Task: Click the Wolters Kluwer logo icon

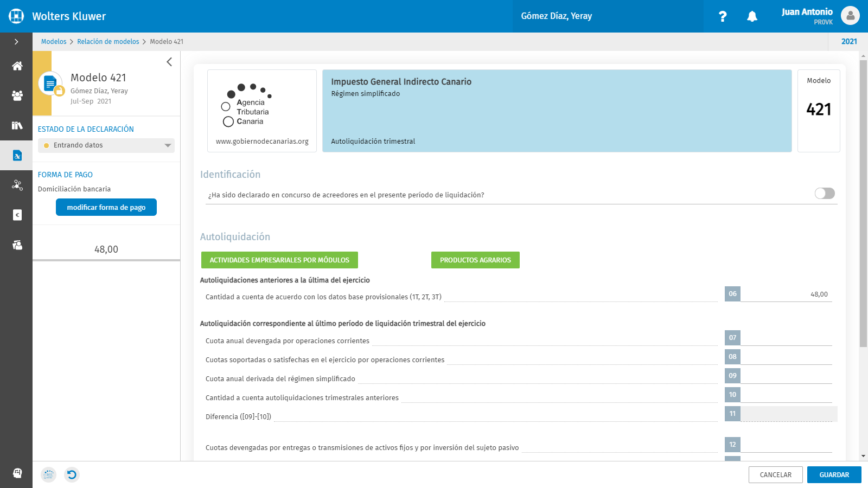Action: click(16, 16)
